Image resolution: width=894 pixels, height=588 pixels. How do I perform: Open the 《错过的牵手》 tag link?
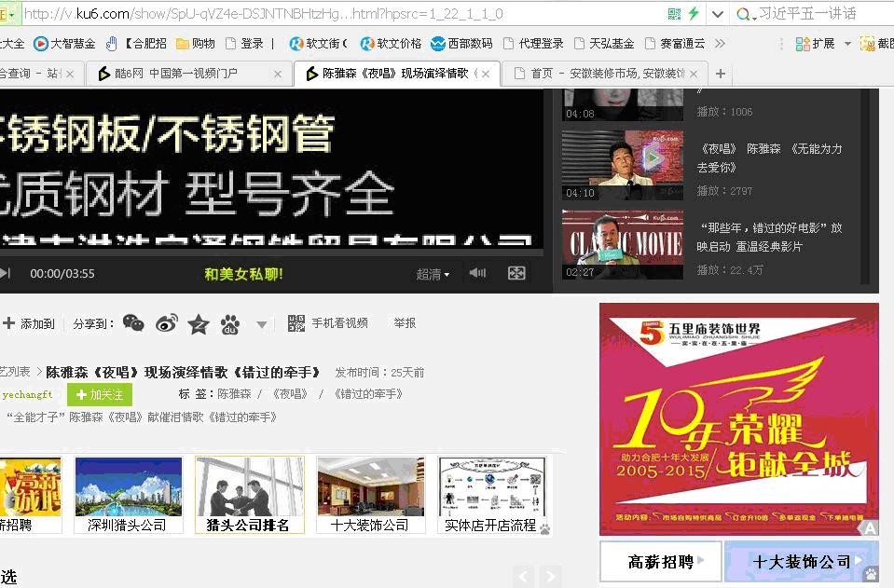(368, 394)
